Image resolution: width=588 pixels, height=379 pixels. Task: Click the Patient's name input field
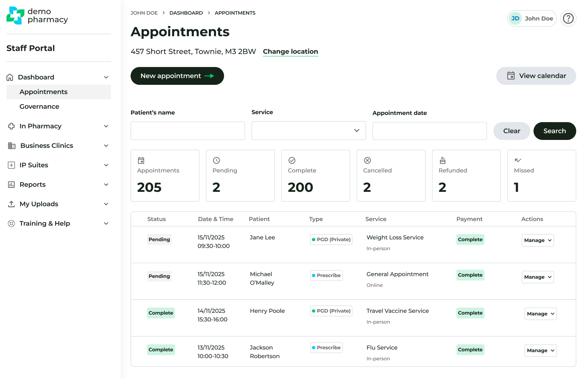click(x=187, y=131)
